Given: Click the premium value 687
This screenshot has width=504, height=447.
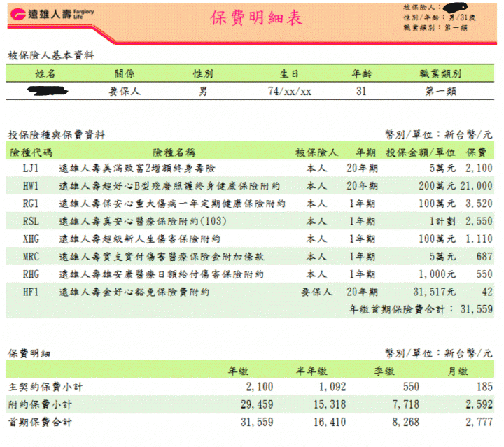Looking at the screenshot, I should pos(484,256).
